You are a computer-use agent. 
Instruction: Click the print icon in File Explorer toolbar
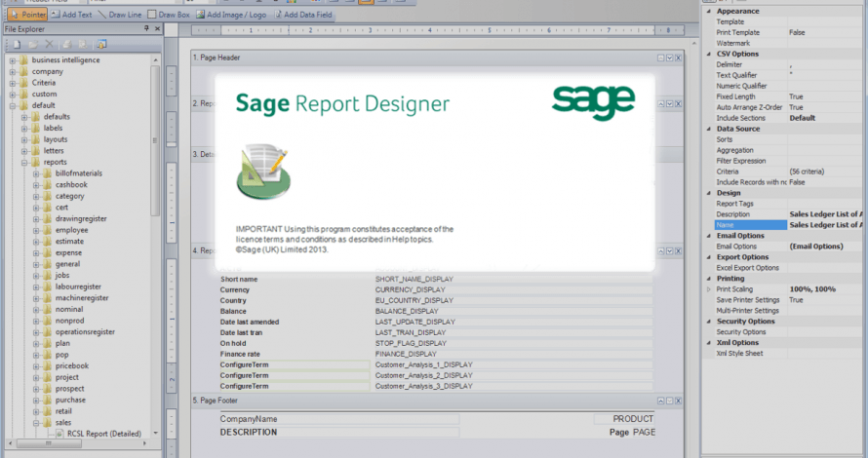point(67,44)
